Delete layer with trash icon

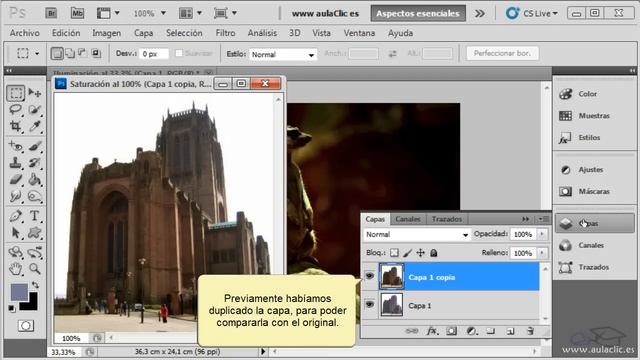530,331
